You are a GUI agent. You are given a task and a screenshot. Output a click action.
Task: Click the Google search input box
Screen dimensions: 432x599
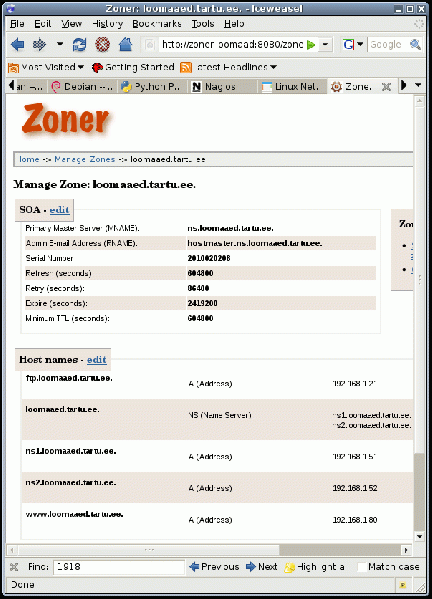point(387,45)
